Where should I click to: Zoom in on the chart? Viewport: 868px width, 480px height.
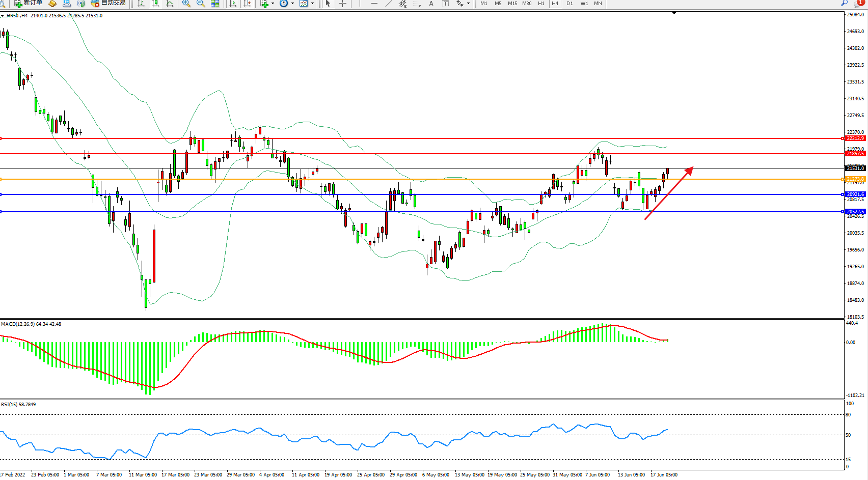click(x=186, y=4)
